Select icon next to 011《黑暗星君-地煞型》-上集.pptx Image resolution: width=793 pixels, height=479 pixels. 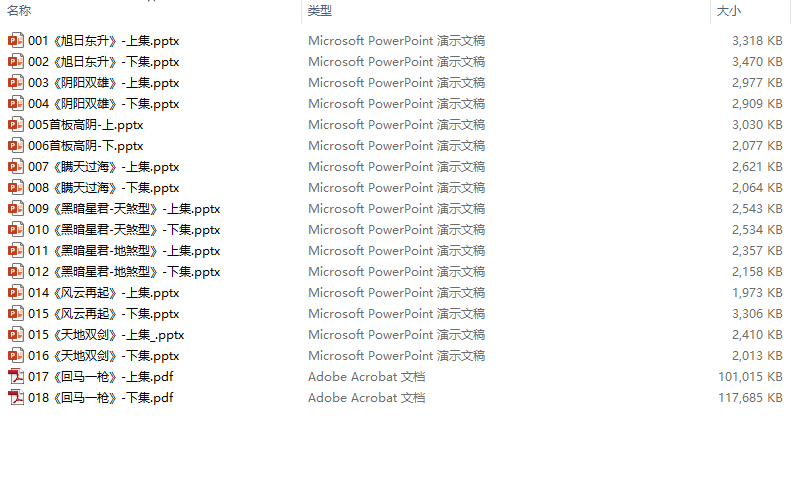pos(16,250)
